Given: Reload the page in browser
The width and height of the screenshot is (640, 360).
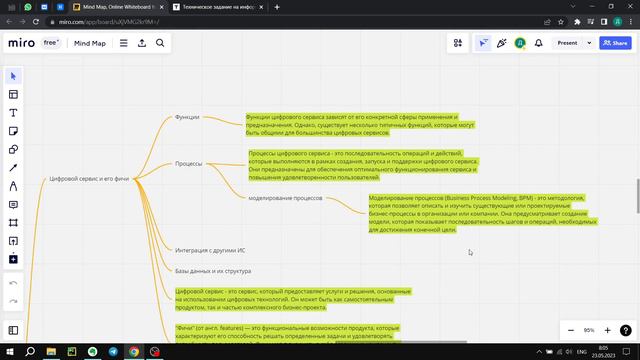Looking at the screenshot, I should click(36, 22).
